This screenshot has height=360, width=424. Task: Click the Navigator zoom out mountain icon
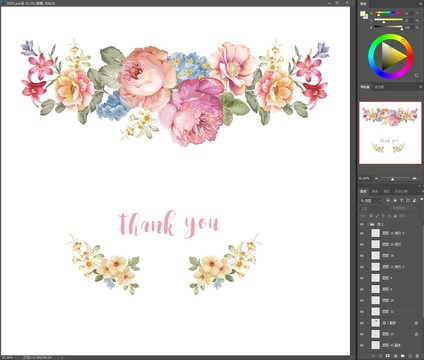(x=376, y=178)
